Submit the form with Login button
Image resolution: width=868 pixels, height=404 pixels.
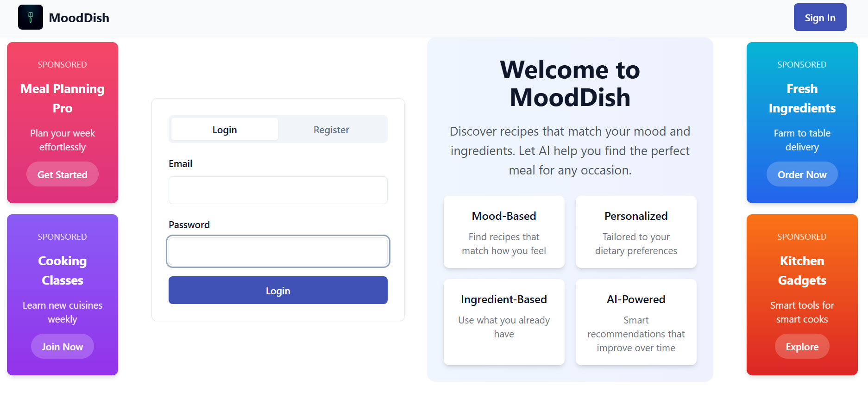(x=278, y=290)
